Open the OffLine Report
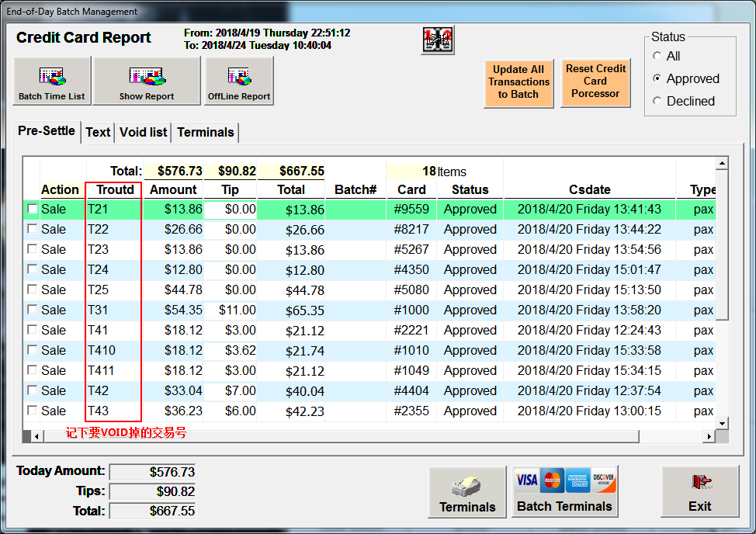Screen dimensions: 756x534 [239, 81]
